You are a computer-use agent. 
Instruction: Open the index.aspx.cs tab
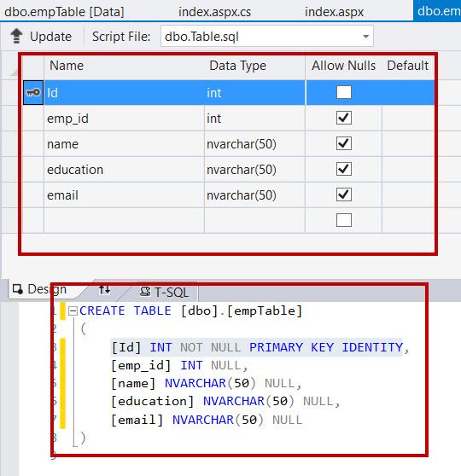point(214,12)
